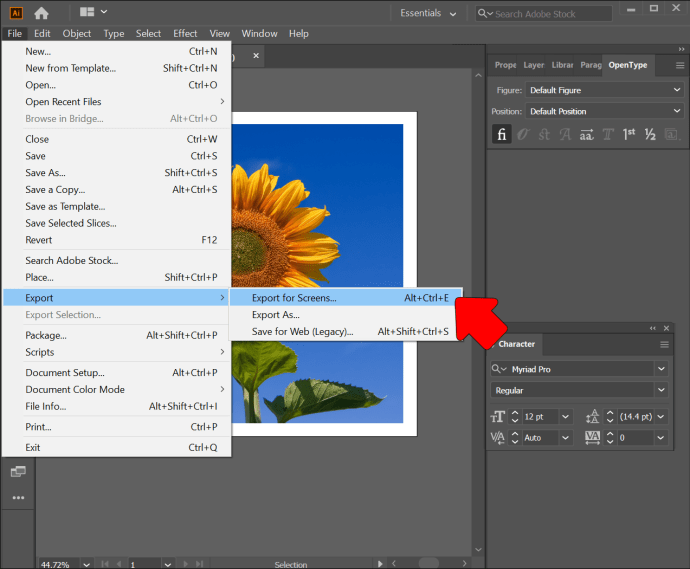Choose Export for Screens from submenu

(294, 298)
